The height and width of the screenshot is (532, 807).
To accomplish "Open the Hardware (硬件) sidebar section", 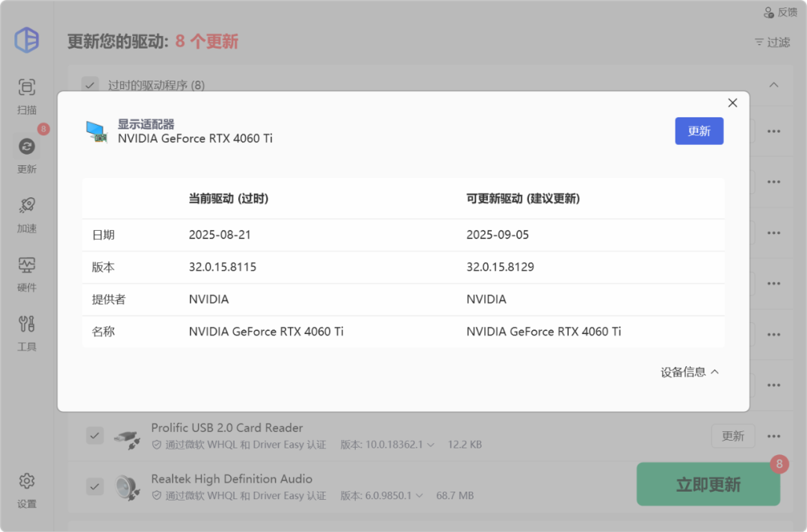I will click(x=27, y=273).
